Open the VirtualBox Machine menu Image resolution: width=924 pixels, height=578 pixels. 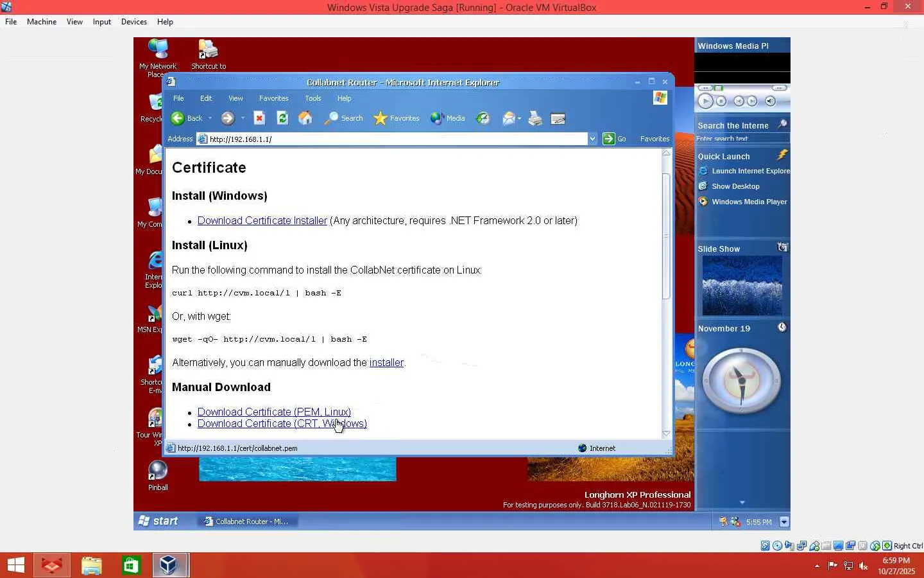[x=42, y=22]
